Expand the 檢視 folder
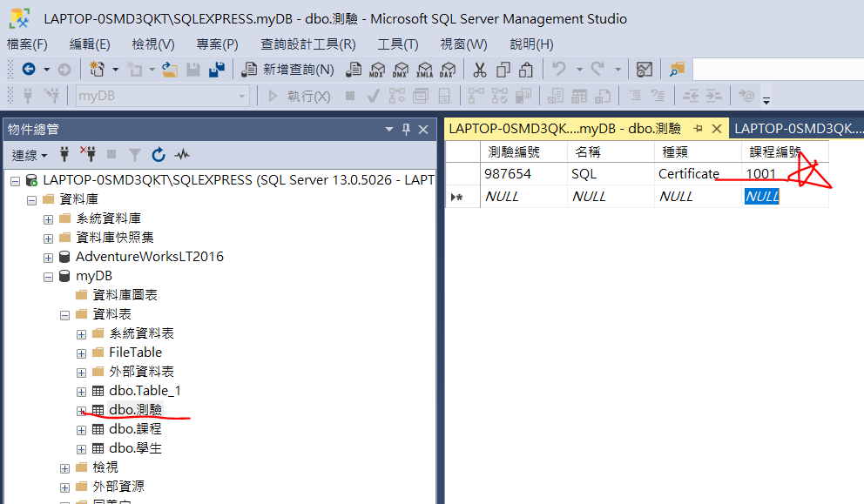This screenshot has width=864, height=504. (65, 468)
